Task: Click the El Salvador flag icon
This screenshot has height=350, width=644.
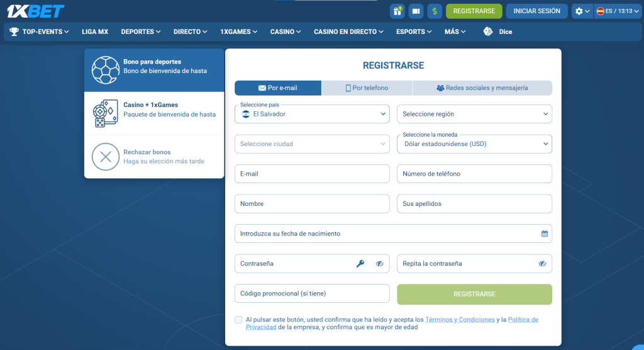Action: pyautogui.click(x=246, y=114)
